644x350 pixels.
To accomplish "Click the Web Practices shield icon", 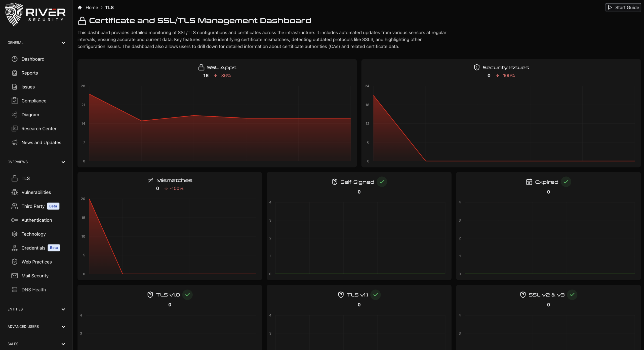I will click(x=15, y=262).
